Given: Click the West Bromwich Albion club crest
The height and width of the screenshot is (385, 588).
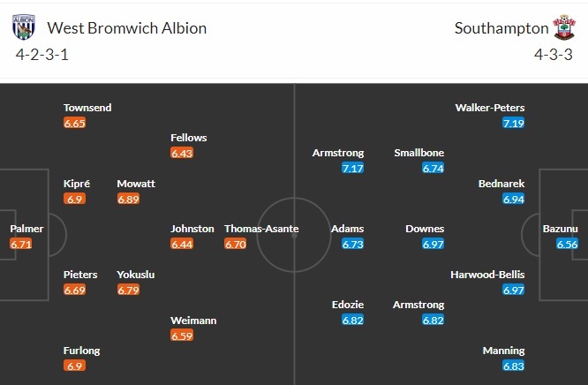Looking at the screenshot, I should coord(23,27).
